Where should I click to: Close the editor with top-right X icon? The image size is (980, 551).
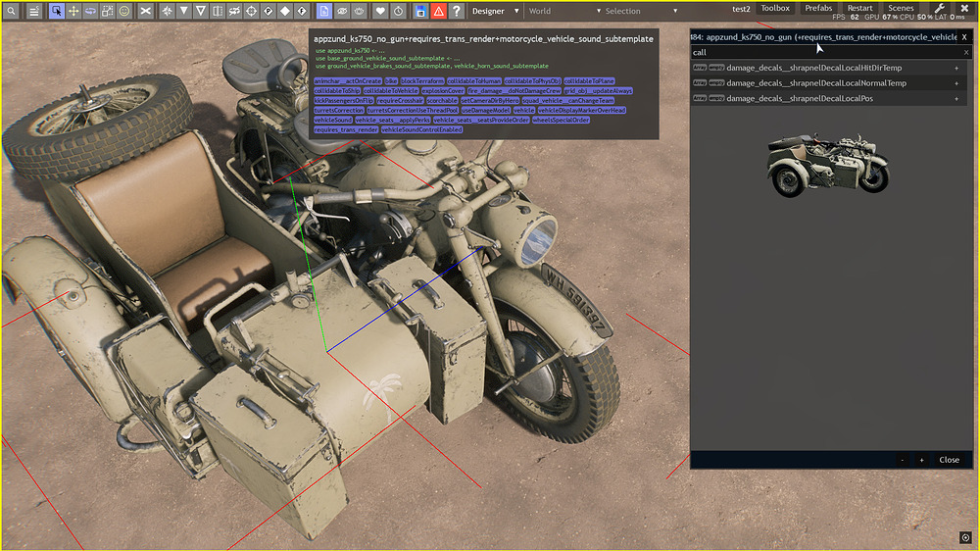[964, 8]
